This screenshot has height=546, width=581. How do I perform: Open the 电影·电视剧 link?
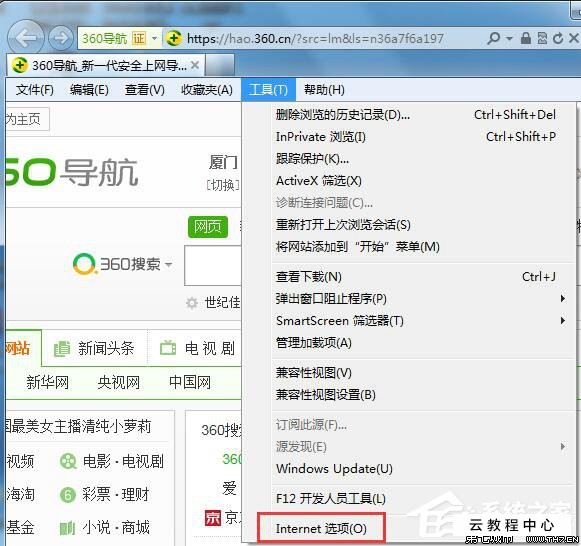(x=123, y=462)
